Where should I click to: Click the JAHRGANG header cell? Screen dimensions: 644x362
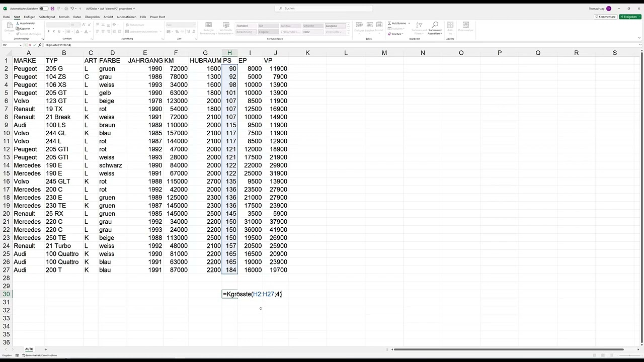145,61
